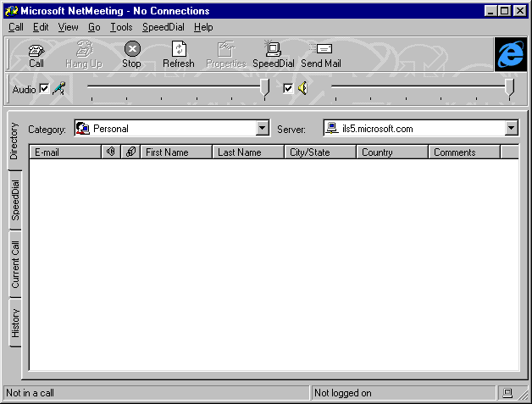The height and width of the screenshot is (404, 532).
Task: Click the NetMeeting title bar icon
Action: (11, 11)
